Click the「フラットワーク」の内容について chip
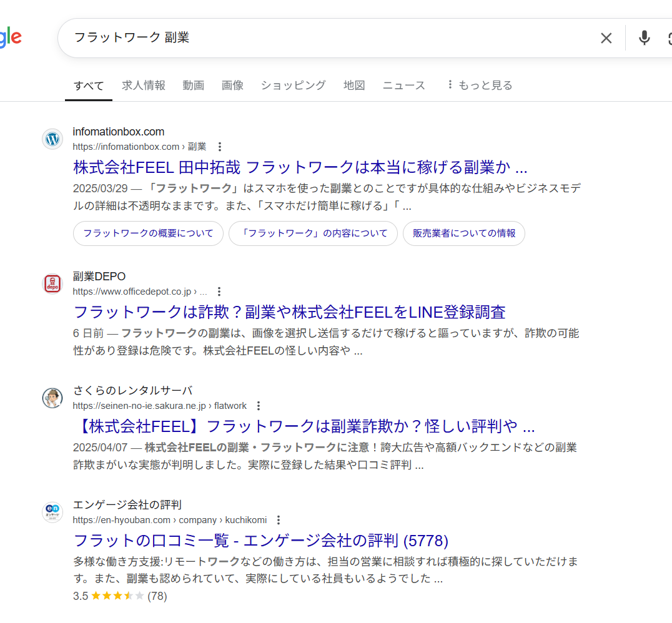 314,233
